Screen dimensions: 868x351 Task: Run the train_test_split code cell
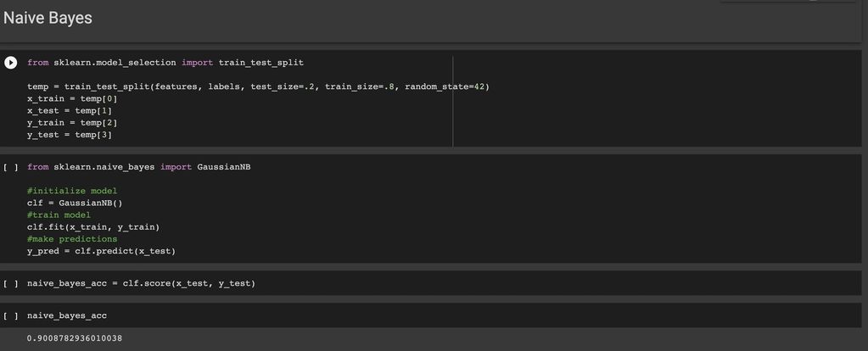tap(11, 63)
